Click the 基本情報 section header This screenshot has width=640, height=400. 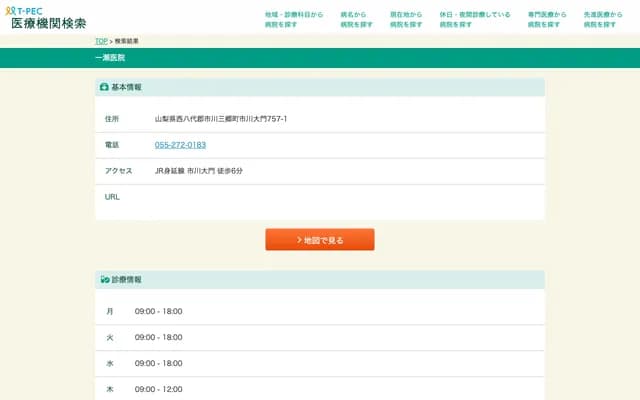(126, 88)
